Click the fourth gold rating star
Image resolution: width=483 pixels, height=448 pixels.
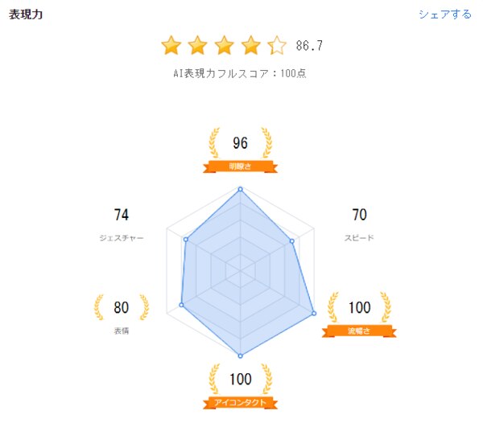(x=251, y=45)
